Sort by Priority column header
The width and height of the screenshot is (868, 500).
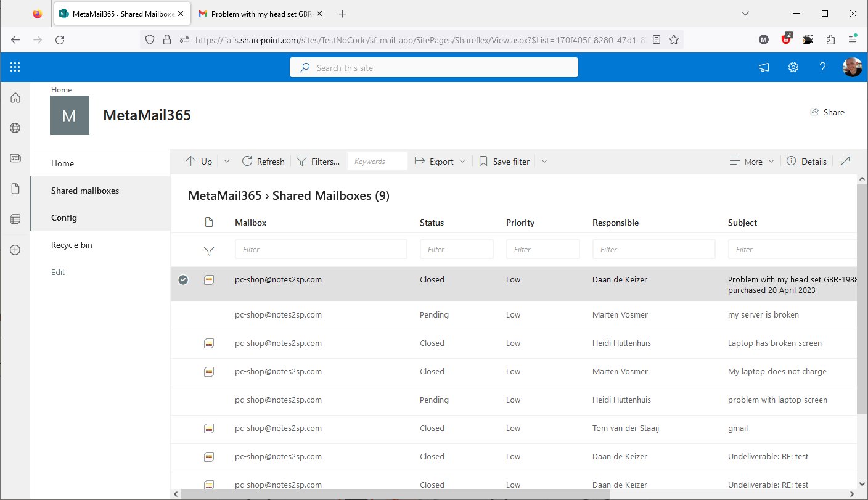point(520,223)
